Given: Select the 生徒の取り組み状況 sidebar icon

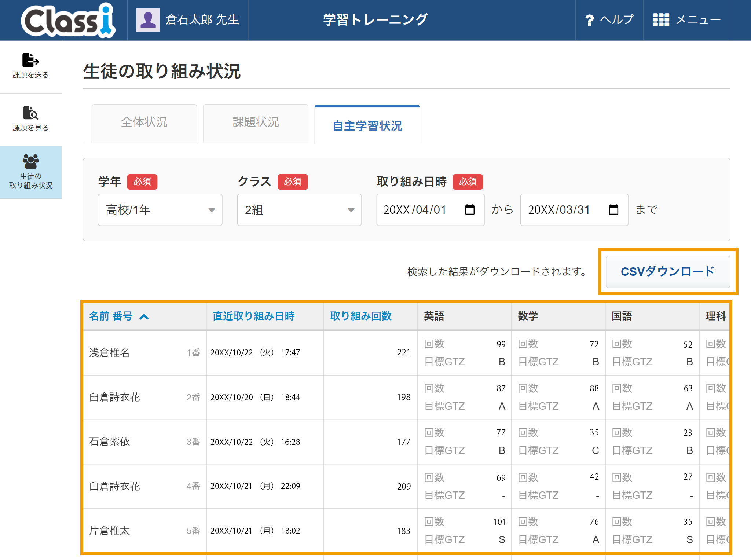Looking at the screenshot, I should [x=31, y=161].
